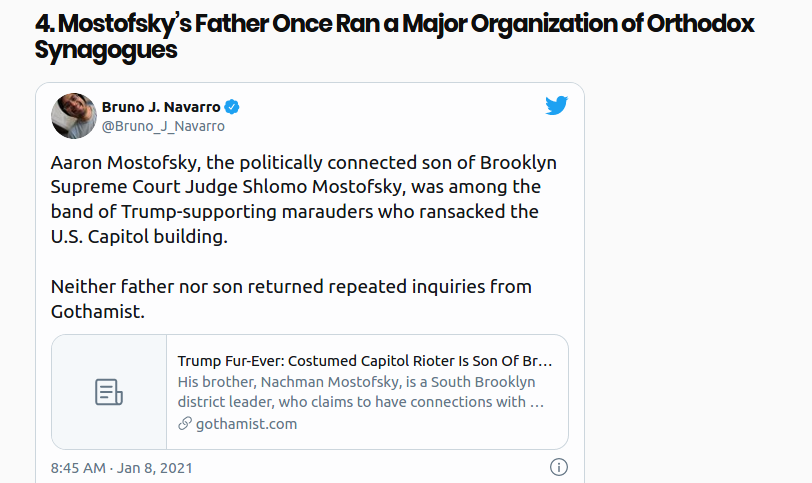812x483 pixels.
Task: Click the 'Aaron Mostofsky, the politically connected' tweet text
Action: 303,199
